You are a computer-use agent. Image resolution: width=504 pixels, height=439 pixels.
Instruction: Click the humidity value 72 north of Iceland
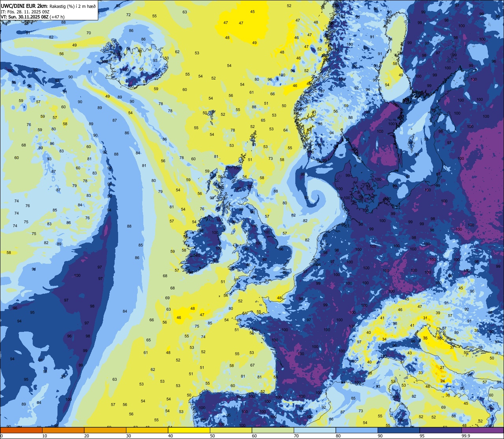pyautogui.click(x=128, y=15)
